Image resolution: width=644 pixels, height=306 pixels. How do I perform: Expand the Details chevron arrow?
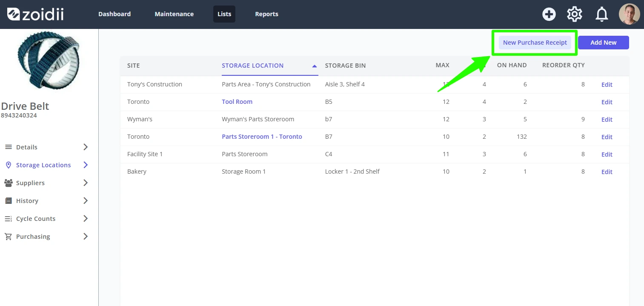pos(86,147)
